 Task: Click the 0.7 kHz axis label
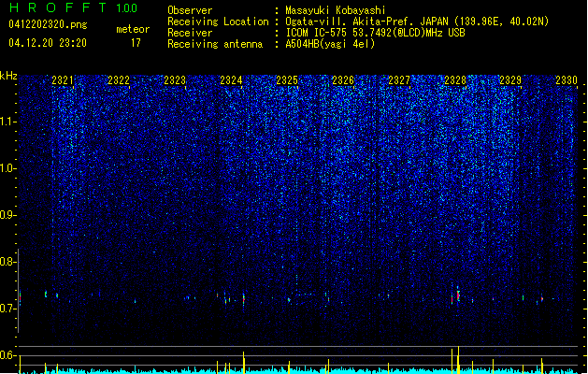click(x=8, y=309)
